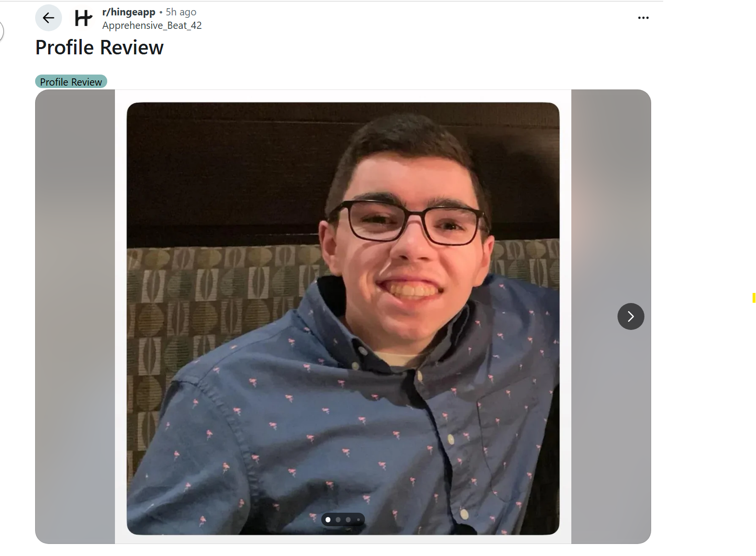756x556 pixels.
Task: Select the first carousel indicator dot
Action: click(328, 520)
